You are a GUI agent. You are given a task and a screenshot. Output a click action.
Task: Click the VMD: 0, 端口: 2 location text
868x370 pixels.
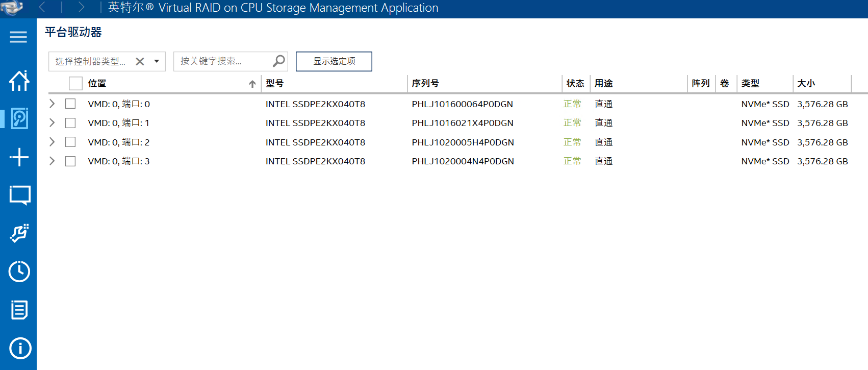(119, 142)
